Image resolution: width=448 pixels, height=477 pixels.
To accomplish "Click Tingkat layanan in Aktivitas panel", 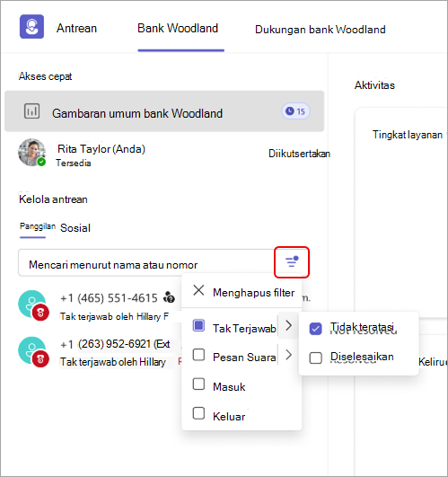I will [408, 135].
